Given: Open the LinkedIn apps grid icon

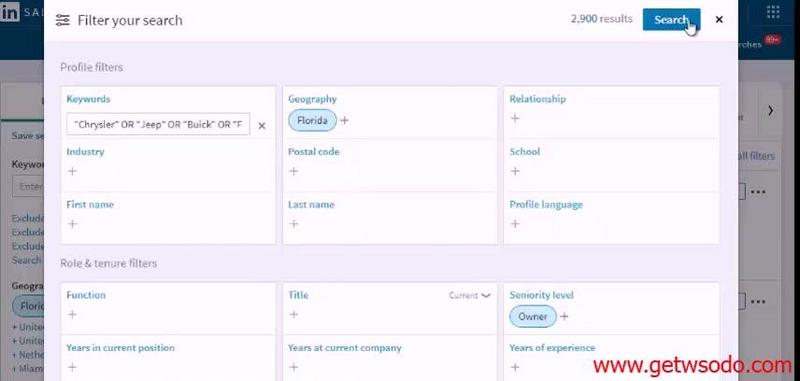Looking at the screenshot, I should pyautogui.click(x=773, y=11).
